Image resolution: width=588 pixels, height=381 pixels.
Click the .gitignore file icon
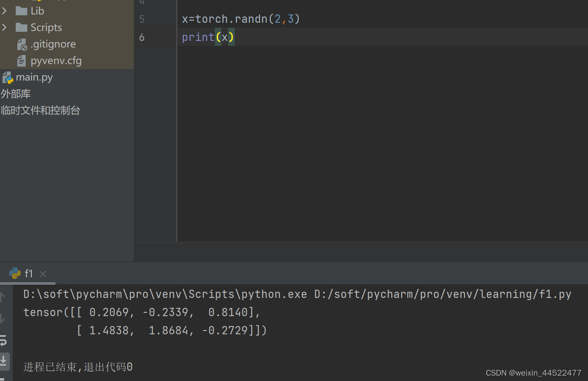click(x=22, y=44)
